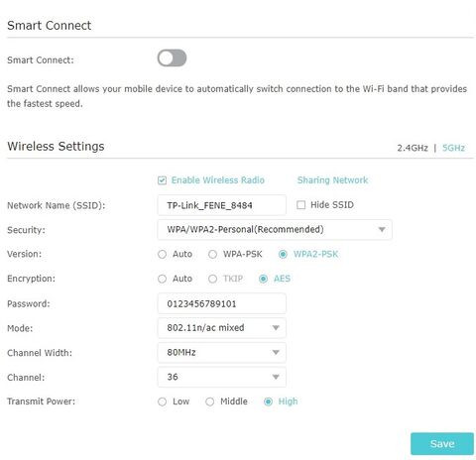
Task: Select Auto version radio button
Action: 162,255
